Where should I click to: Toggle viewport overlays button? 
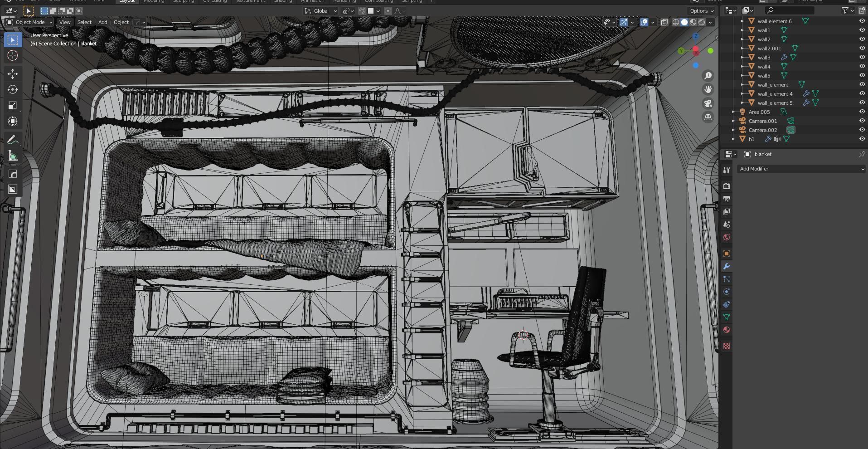click(x=644, y=22)
